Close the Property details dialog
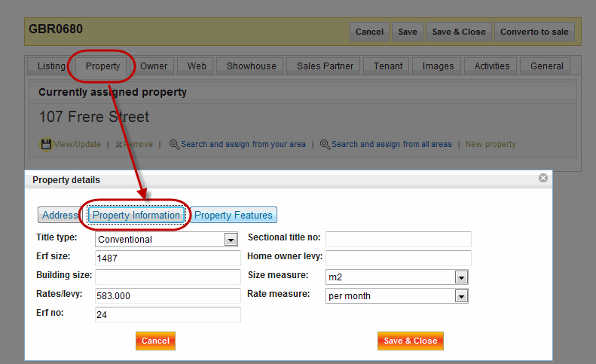This screenshot has width=596, height=364. [x=543, y=179]
